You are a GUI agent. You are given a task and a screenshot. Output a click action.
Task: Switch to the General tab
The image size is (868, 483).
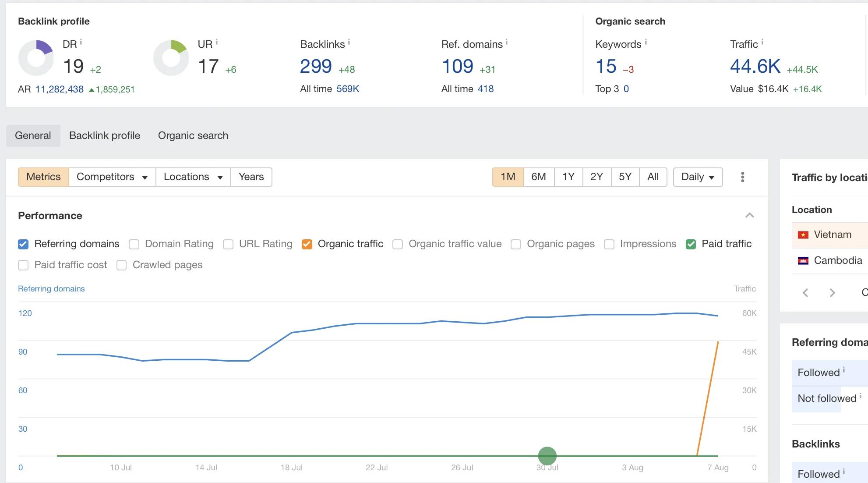(x=33, y=135)
